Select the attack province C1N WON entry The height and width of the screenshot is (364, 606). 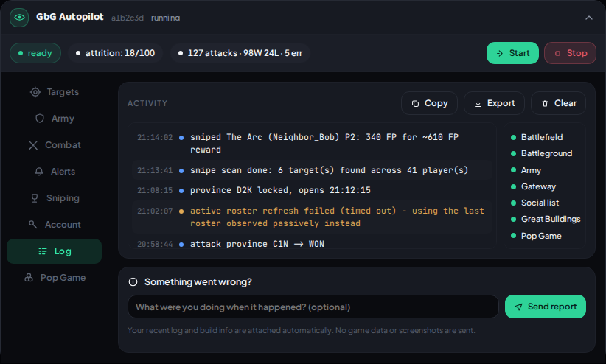tap(312, 244)
